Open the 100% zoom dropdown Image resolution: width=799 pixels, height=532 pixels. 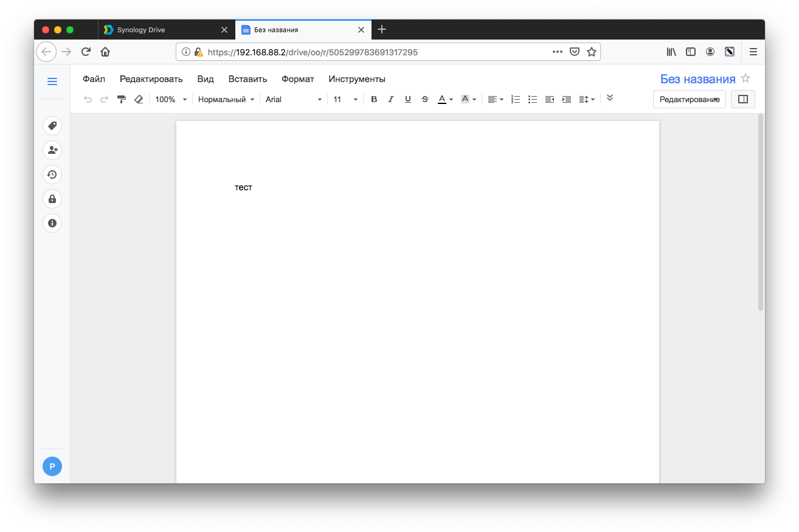pyautogui.click(x=171, y=99)
